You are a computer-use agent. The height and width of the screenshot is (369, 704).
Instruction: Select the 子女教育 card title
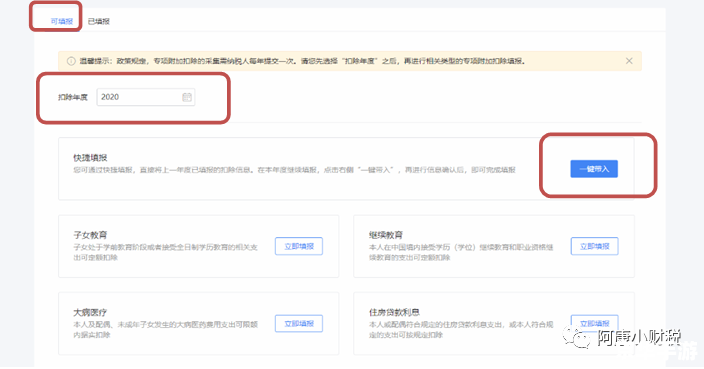coord(90,235)
